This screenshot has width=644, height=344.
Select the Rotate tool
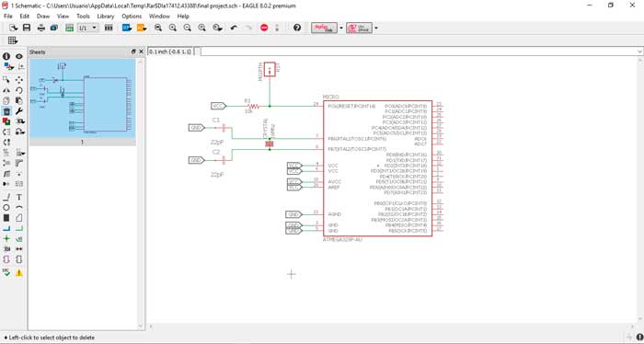point(19,90)
